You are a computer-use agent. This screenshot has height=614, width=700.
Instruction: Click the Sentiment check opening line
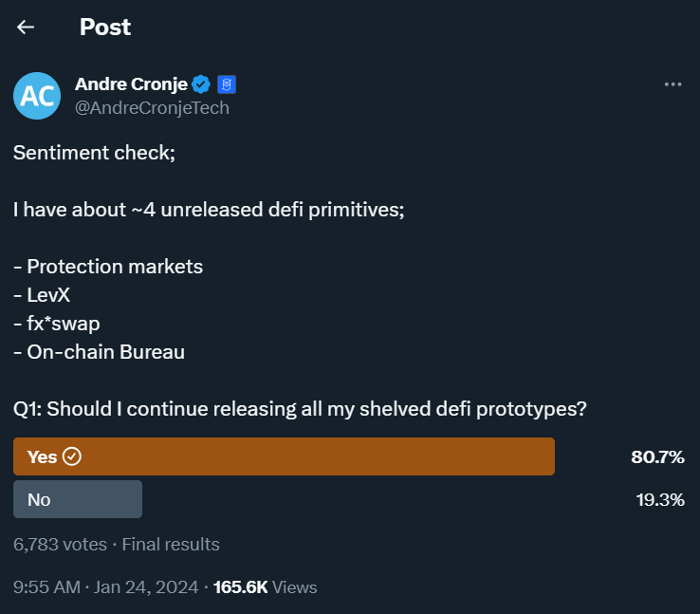94,153
